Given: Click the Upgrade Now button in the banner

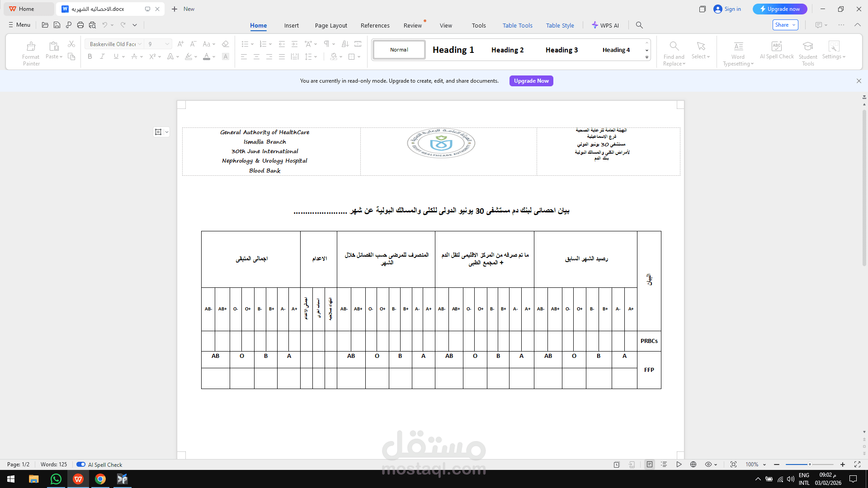Looking at the screenshot, I should (531, 81).
